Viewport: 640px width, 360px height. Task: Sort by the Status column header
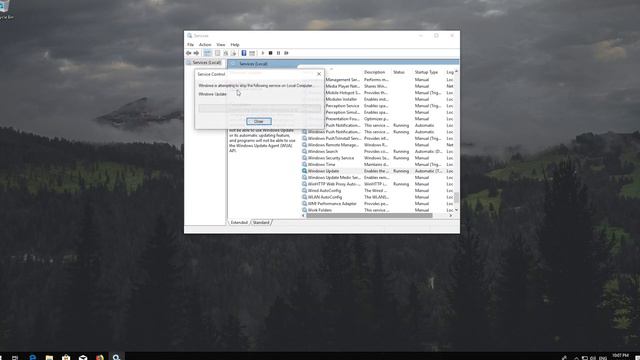[x=399, y=72]
